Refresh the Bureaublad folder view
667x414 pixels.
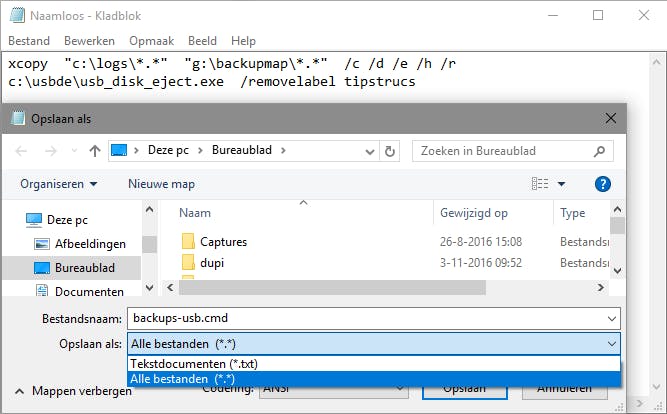coord(389,151)
